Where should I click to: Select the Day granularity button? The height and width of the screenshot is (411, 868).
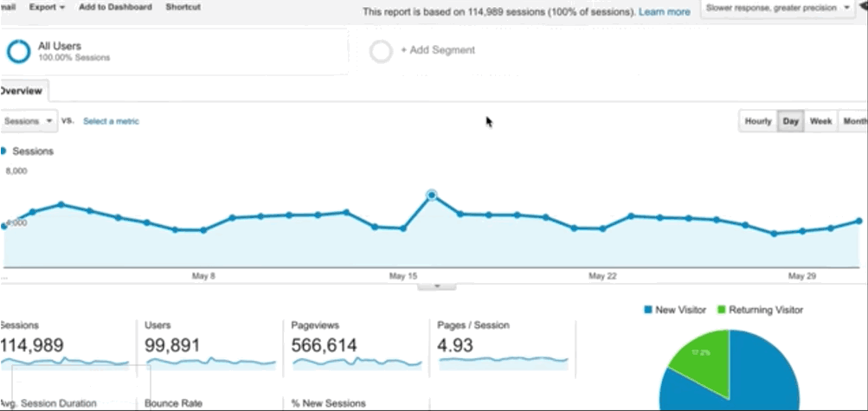coord(790,121)
